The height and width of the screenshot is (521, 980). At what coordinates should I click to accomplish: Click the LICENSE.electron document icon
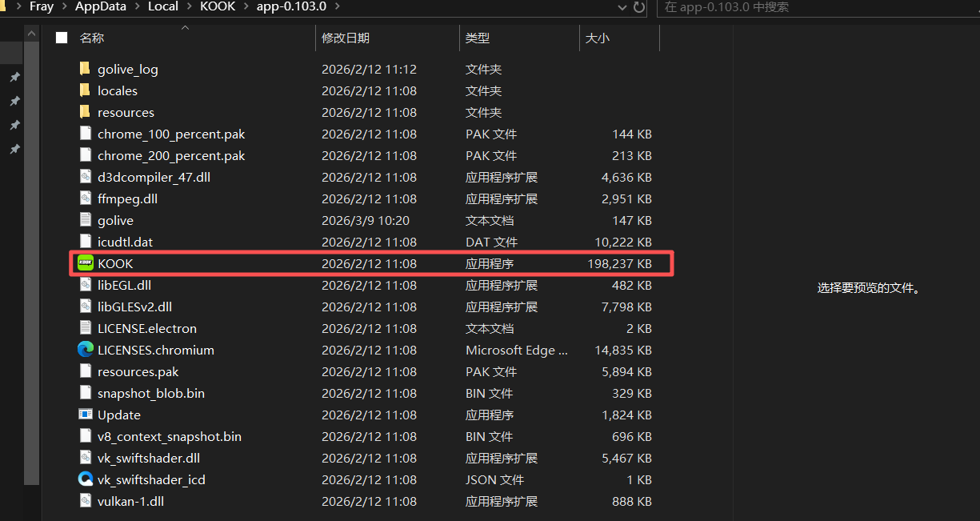point(86,328)
